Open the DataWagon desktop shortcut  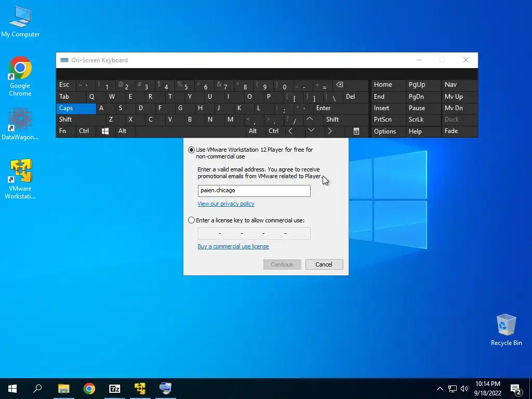pyautogui.click(x=20, y=124)
